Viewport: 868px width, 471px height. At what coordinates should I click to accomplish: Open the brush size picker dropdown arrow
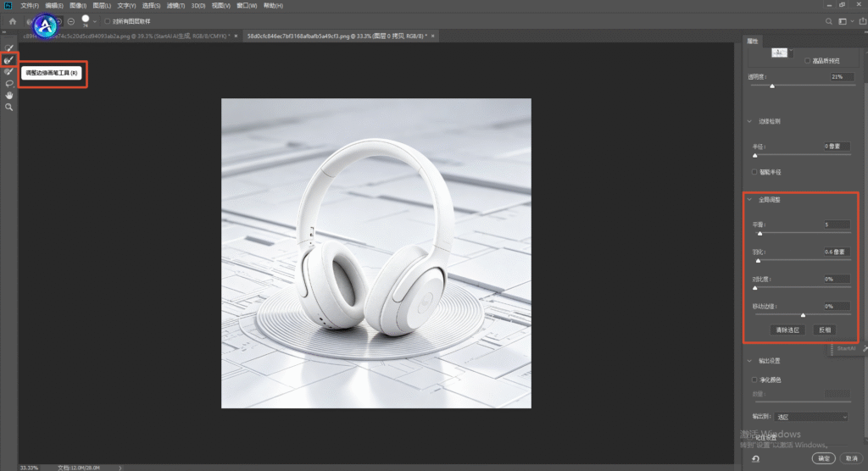[95, 21]
